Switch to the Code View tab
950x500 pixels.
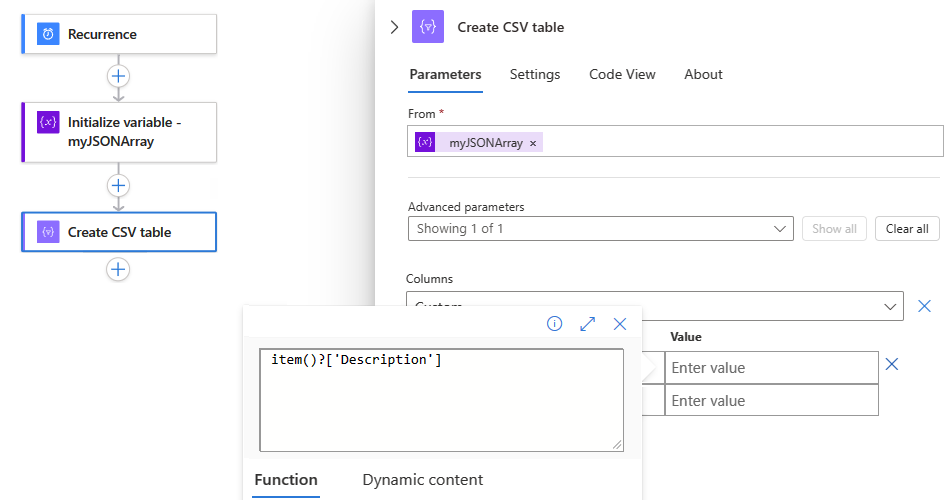coord(622,74)
